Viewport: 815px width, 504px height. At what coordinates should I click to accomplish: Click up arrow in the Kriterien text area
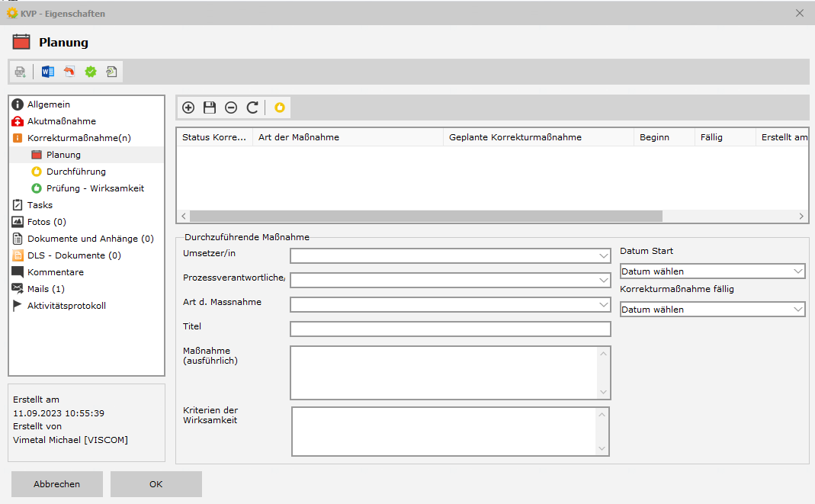click(602, 415)
